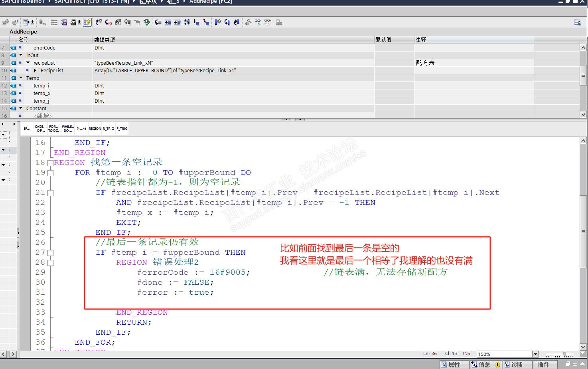This screenshot has height=369, width=588.
Task: Insert an IF statement snippet
Action: 27,129
